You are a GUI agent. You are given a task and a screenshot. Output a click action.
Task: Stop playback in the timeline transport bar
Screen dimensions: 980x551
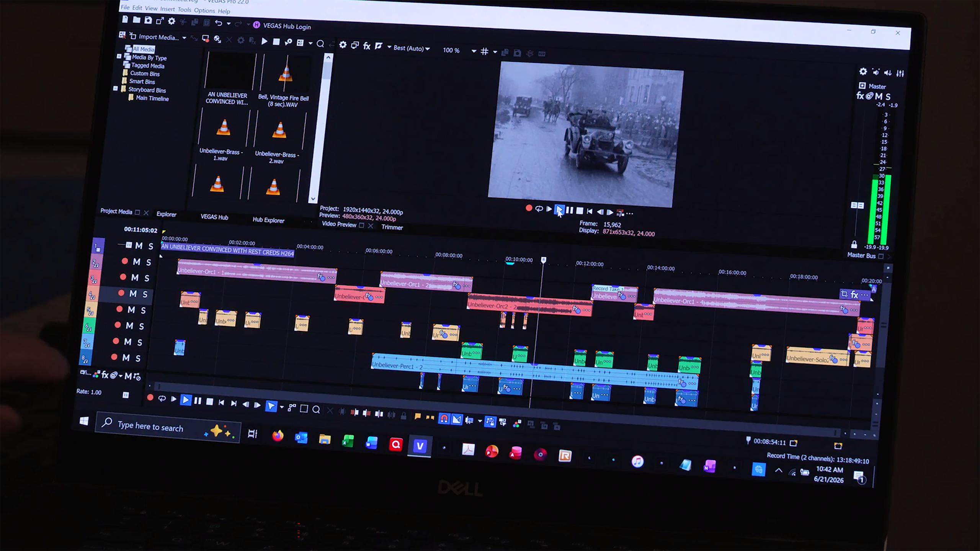pyautogui.click(x=209, y=402)
